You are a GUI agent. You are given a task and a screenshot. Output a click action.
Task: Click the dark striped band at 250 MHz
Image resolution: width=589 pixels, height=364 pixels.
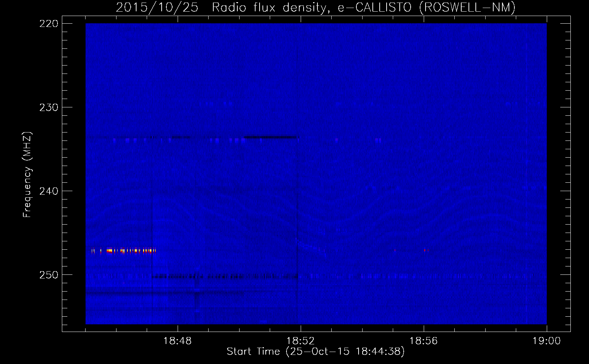point(225,276)
